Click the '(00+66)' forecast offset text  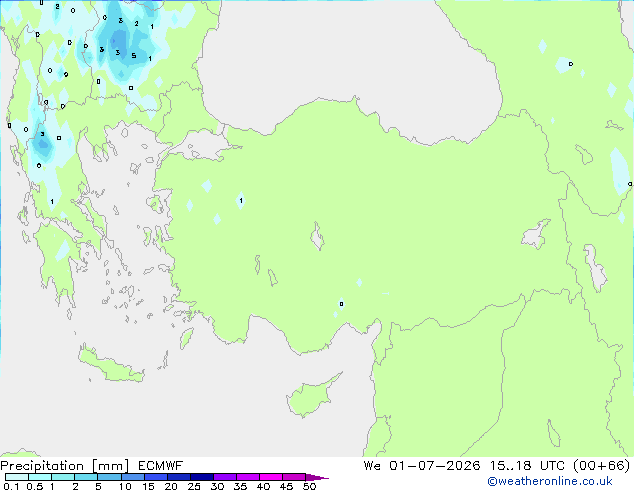pos(602,466)
